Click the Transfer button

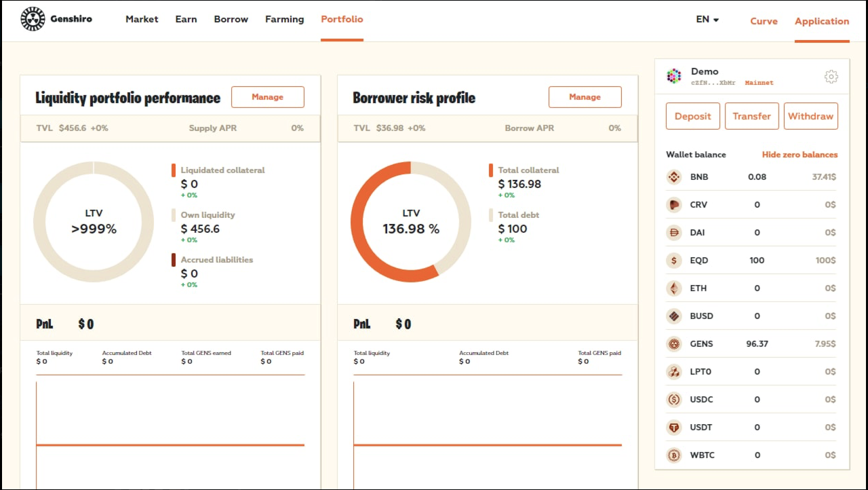pyautogui.click(x=752, y=116)
